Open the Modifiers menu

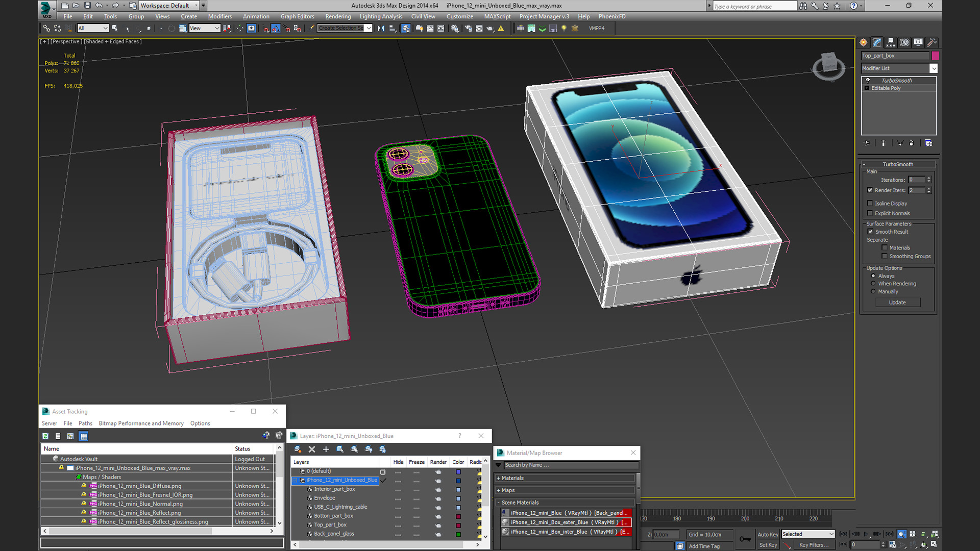tap(220, 16)
